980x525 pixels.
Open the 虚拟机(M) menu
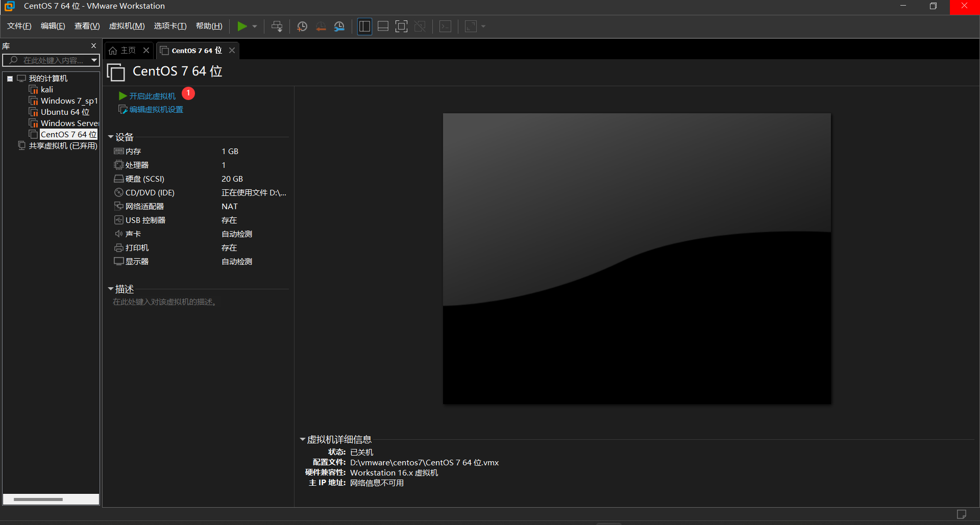[x=127, y=26]
